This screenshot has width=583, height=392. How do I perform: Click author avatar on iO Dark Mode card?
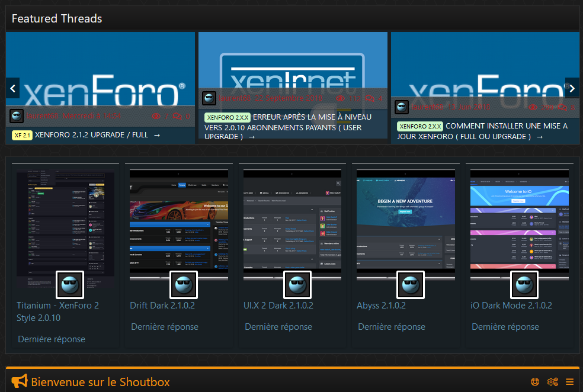click(x=524, y=285)
